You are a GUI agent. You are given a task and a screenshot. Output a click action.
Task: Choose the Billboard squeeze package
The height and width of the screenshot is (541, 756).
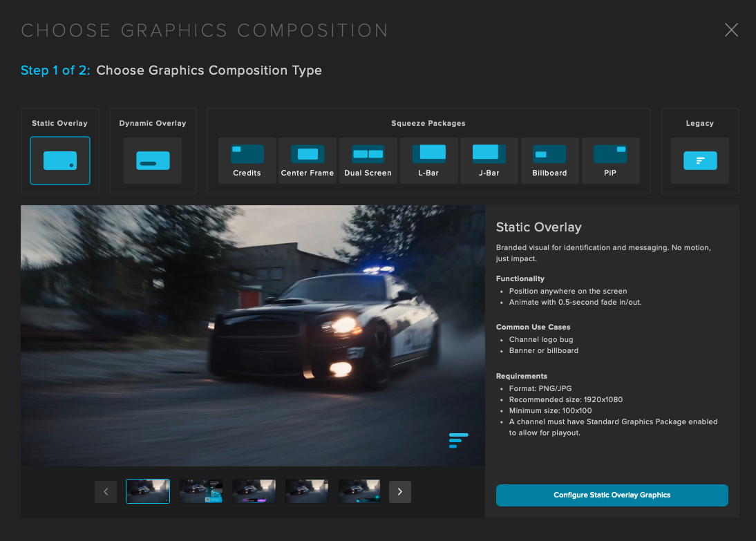549,160
